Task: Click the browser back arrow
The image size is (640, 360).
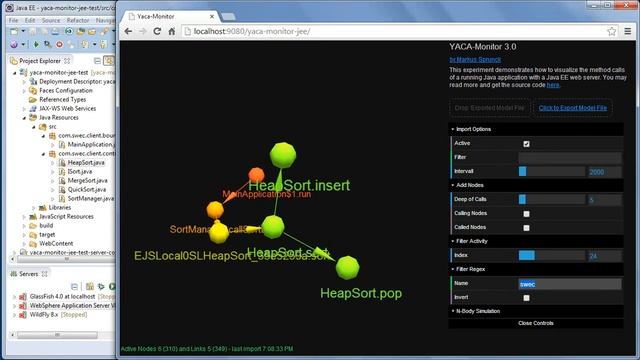Action: click(x=128, y=31)
